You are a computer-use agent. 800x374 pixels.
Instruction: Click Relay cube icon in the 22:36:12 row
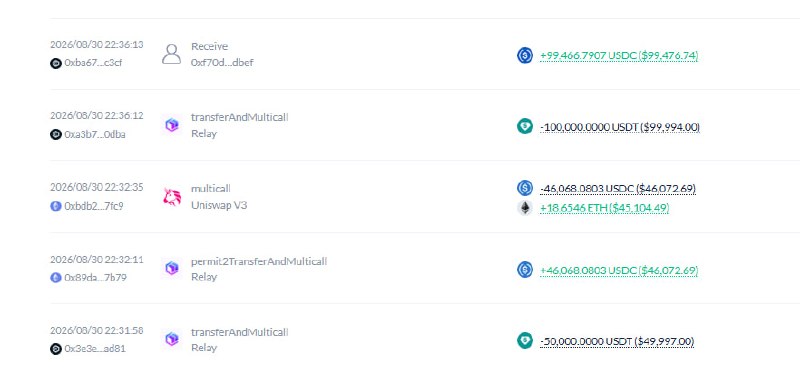point(172,125)
